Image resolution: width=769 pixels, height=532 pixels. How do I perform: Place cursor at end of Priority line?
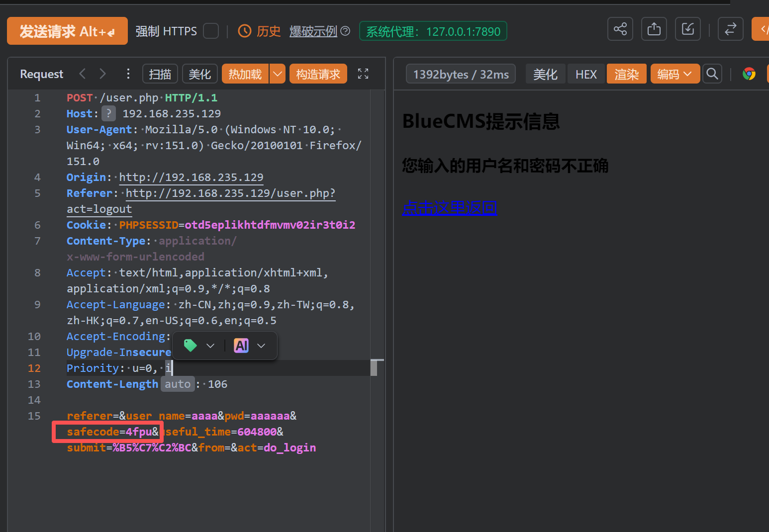point(172,368)
